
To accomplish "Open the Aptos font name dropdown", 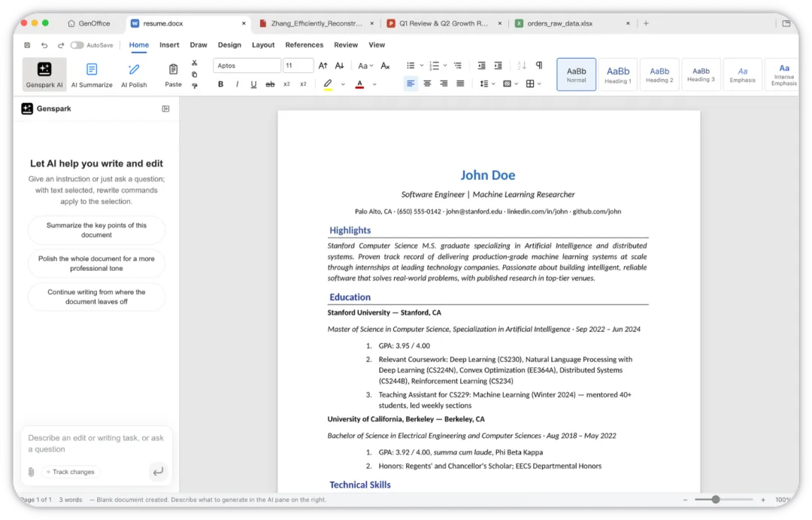I will pos(247,65).
